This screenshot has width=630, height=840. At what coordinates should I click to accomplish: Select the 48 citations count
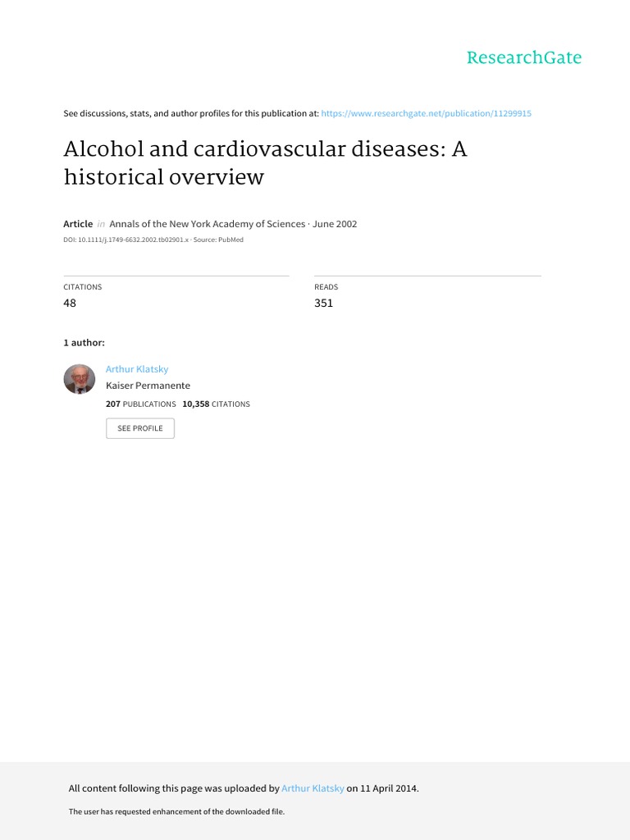[x=70, y=304]
